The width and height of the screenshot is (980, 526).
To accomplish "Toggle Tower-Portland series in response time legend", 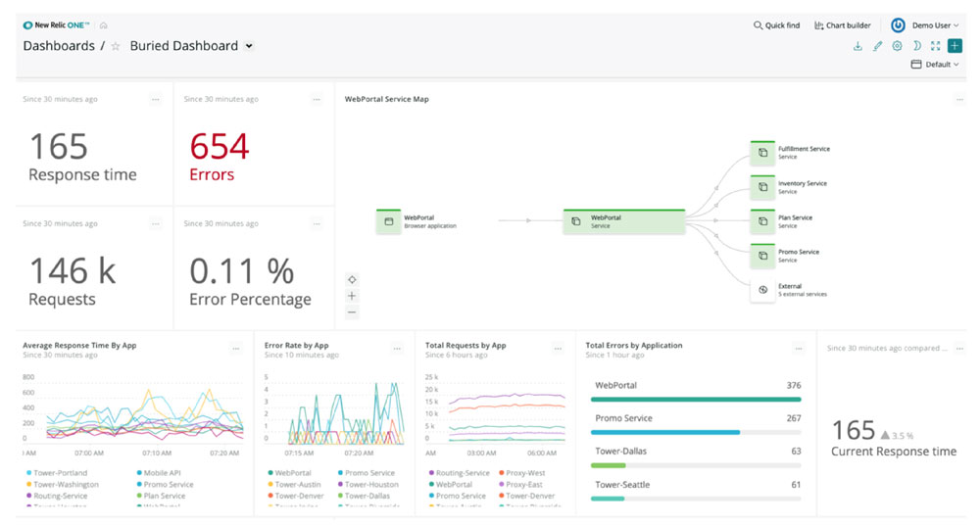I will [x=57, y=473].
